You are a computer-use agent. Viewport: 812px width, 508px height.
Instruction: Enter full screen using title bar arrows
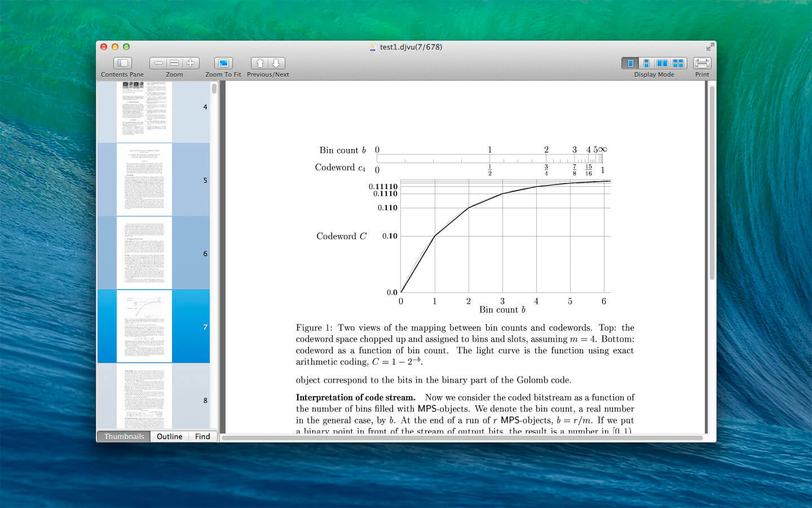709,47
